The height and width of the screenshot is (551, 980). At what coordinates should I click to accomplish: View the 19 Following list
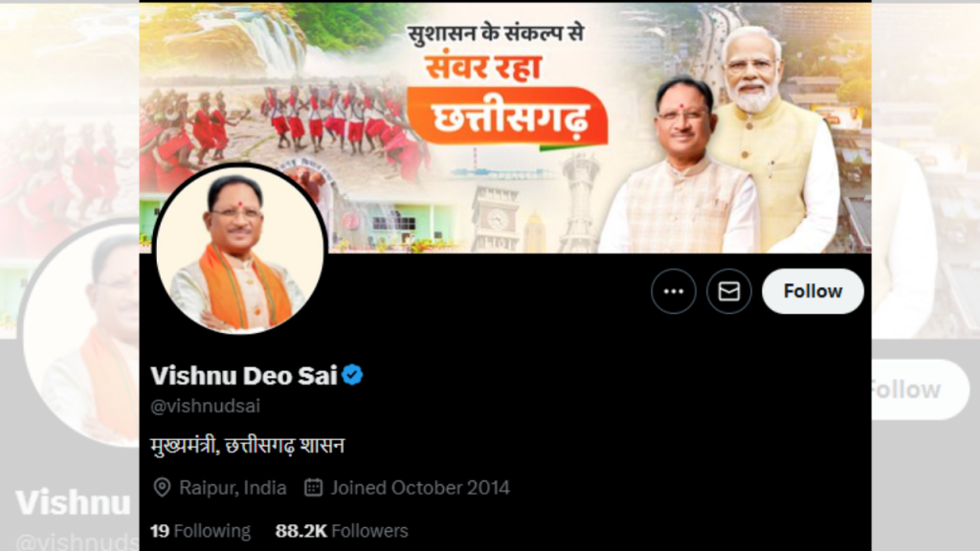200,531
